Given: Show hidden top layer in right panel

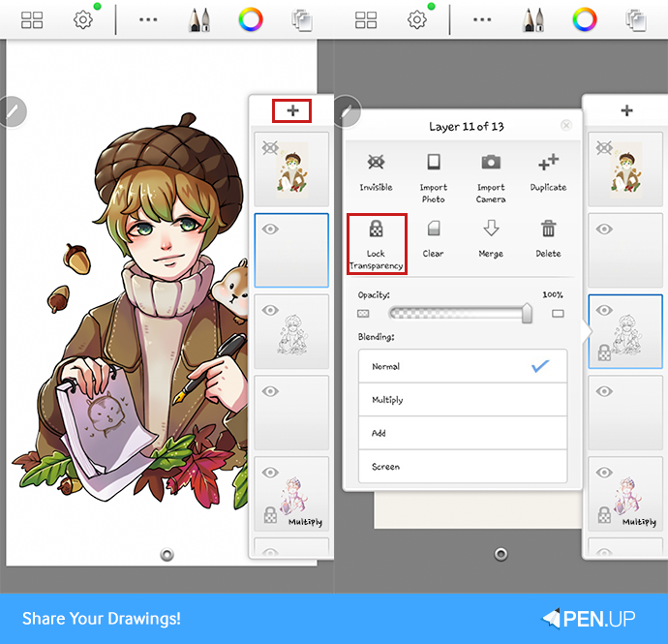Looking at the screenshot, I should click(604, 148).
